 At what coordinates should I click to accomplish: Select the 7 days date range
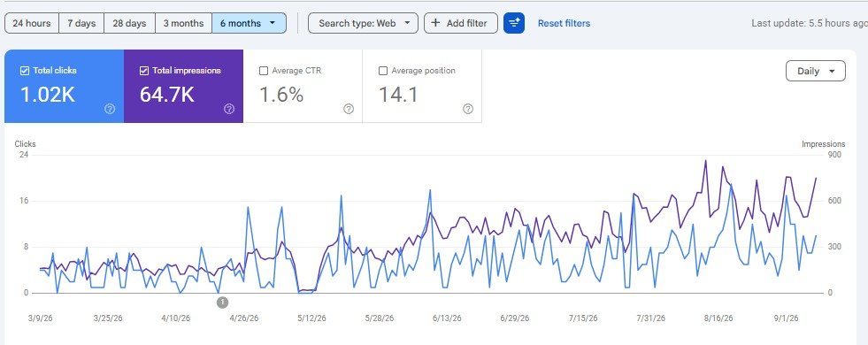(81, 23)
